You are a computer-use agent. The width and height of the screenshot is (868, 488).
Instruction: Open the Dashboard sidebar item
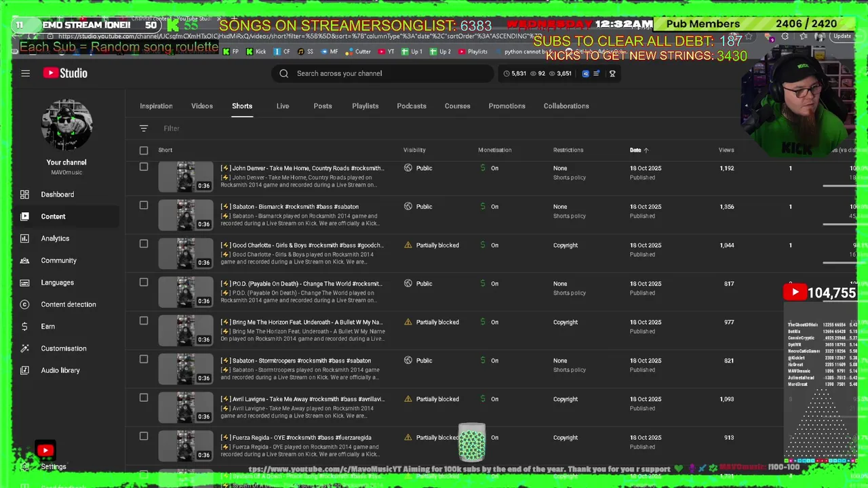[x=58, y=195]
